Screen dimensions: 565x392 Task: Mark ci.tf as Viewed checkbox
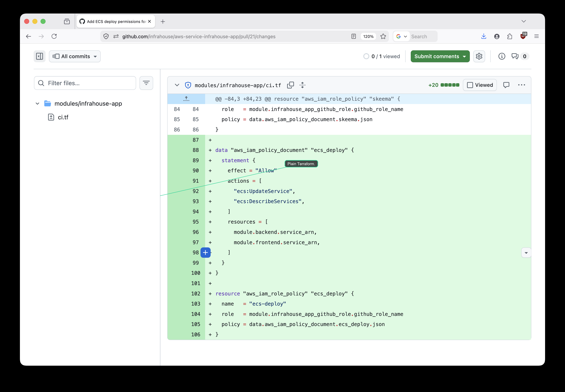point(480,85)
